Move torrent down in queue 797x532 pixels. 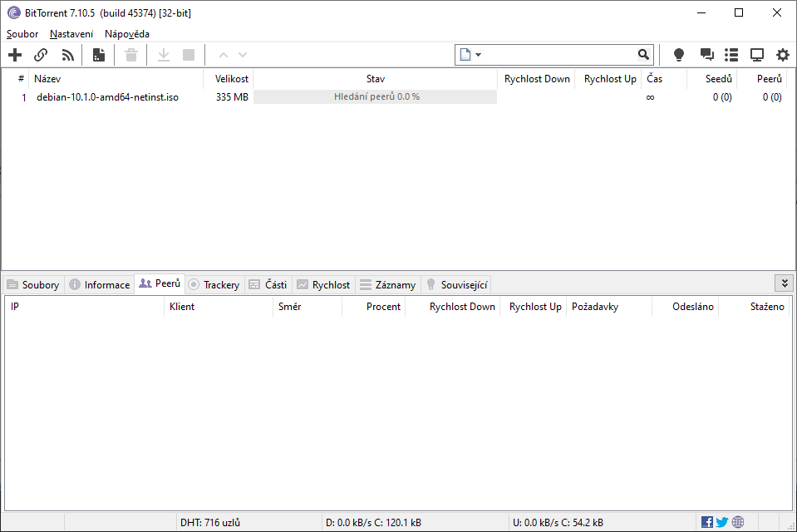pos(243,54)
